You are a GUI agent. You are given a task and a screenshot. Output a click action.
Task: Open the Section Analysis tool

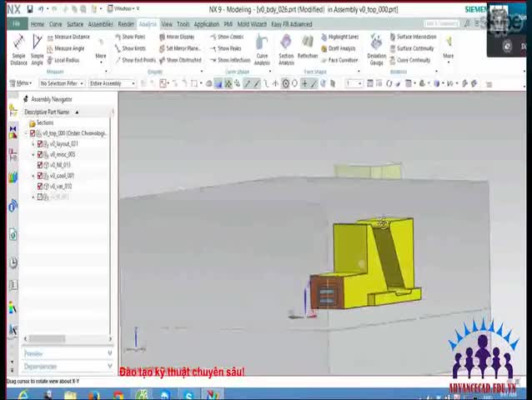286,50
